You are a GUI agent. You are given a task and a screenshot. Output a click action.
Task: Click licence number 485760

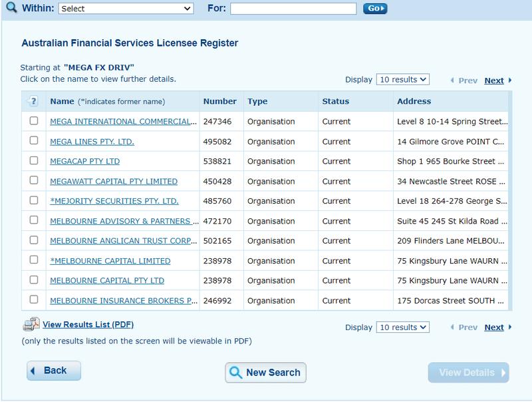[x=217, y=201]
